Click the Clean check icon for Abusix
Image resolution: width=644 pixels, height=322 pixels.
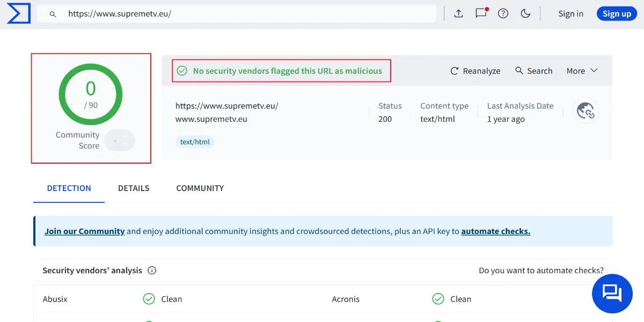tap(149, 299)
